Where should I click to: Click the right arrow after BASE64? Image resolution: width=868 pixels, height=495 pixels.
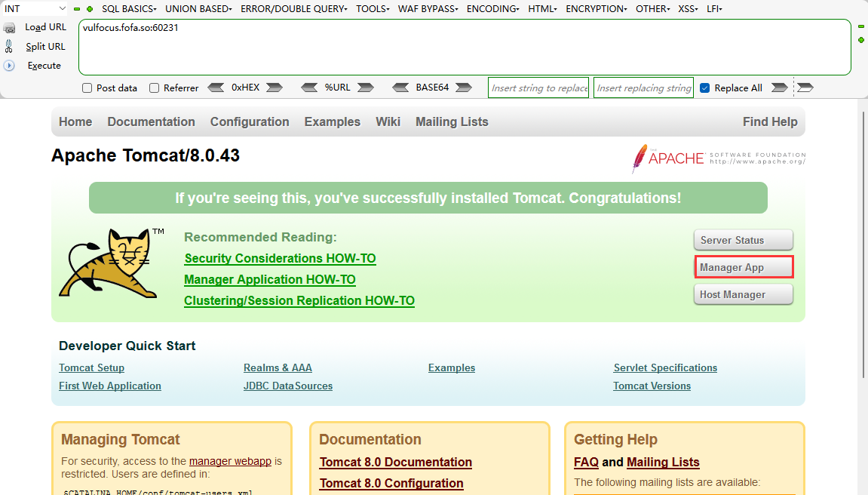[463, 88]
